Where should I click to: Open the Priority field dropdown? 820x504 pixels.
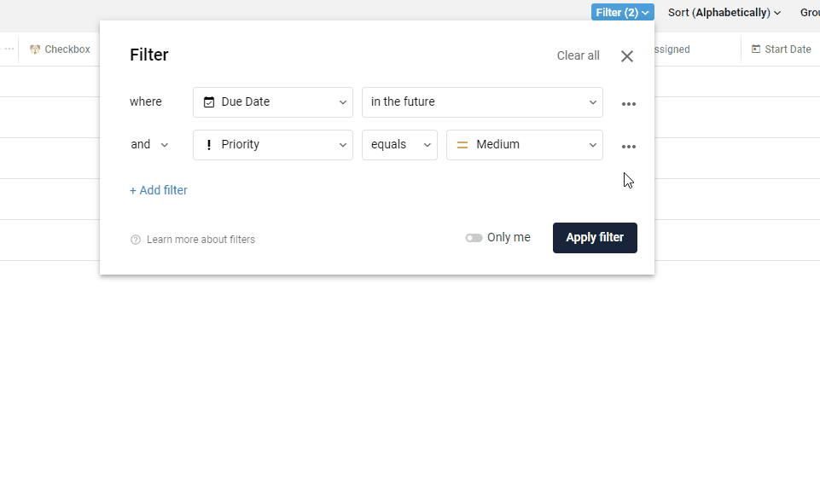273,145
